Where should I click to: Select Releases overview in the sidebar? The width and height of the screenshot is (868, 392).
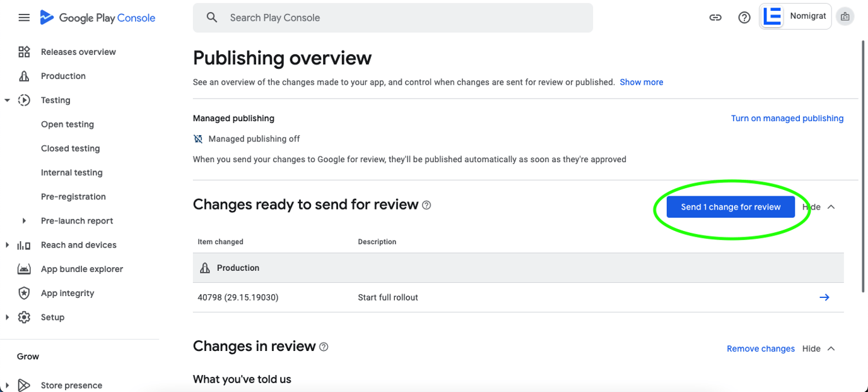coord(78,51)
